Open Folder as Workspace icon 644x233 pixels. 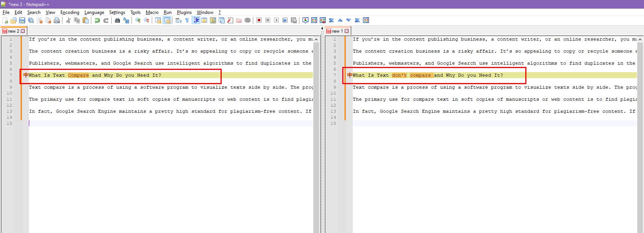click(x=239, y=20)
